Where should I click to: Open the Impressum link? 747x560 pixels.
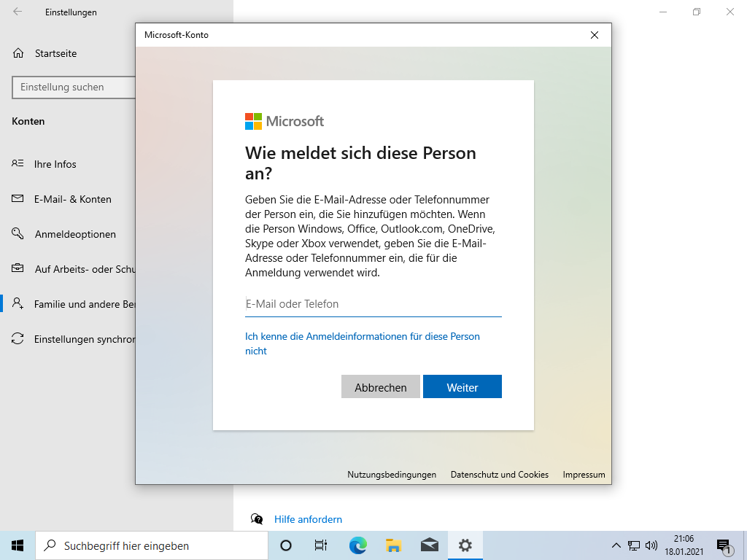(584, 475)
